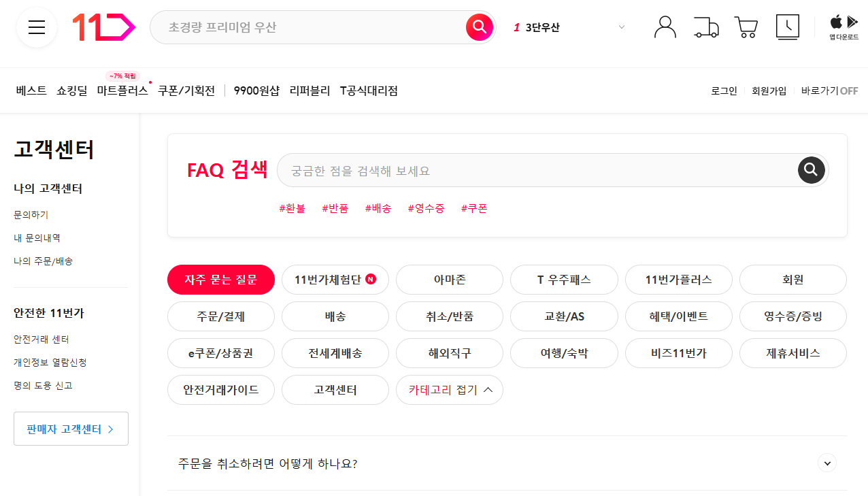The width and height of the screenshot is (868, 496).
Task: Open the 쿠폰/기획전 menu item
Action: pyautogui.click(x=186, y=90)
